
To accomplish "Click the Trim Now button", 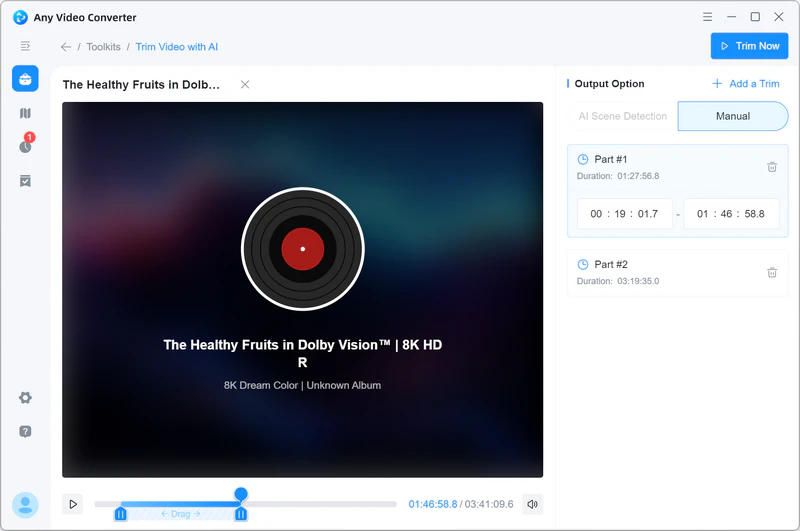I will (x=749, y=46).
